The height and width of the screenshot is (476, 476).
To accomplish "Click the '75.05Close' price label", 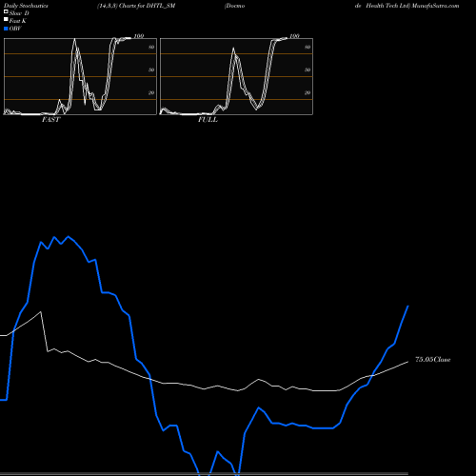I will (433, 360).
